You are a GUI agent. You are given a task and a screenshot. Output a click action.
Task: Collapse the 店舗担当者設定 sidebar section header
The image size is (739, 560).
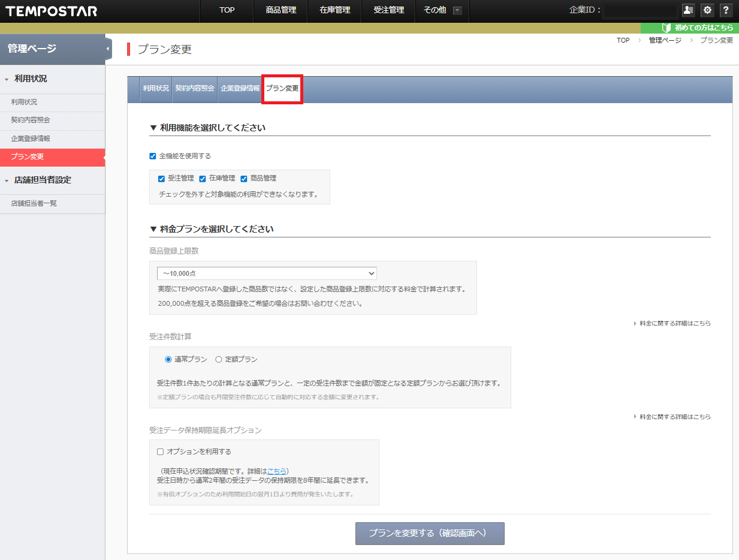coord(52,180)
